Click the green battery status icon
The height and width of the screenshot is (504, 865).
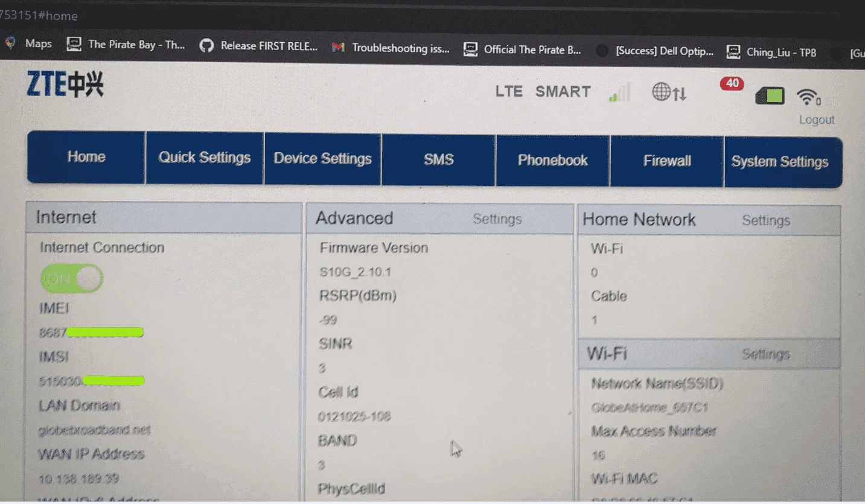tap(770, 95)
